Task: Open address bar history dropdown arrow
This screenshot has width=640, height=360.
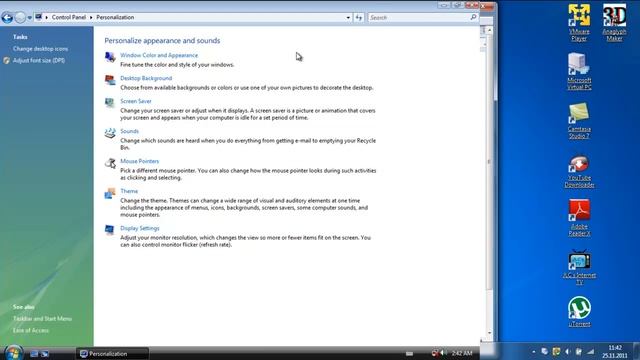Action: click(348, 18)
